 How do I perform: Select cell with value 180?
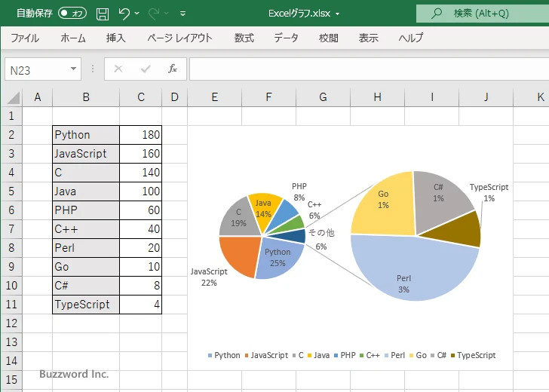pos(141,135)
